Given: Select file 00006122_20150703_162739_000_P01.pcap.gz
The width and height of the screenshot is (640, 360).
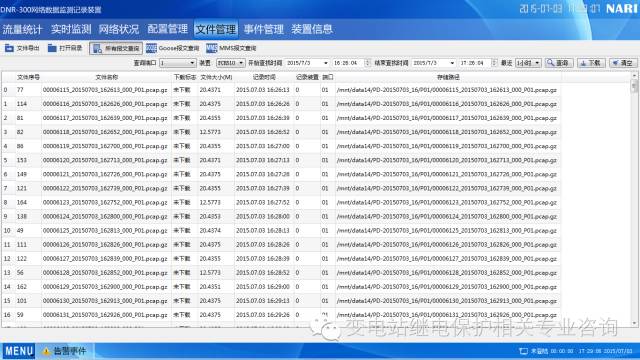Looking at the screenshot, I should click(x=105, y=189).
